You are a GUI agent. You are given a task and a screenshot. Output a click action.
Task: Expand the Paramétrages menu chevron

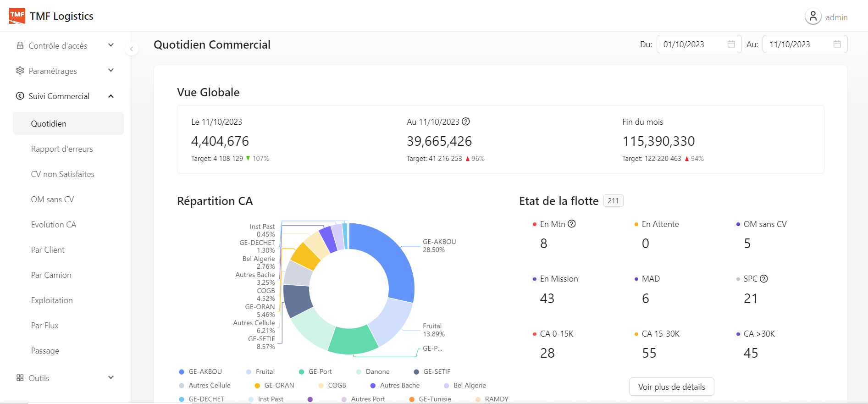click(111, 70)
